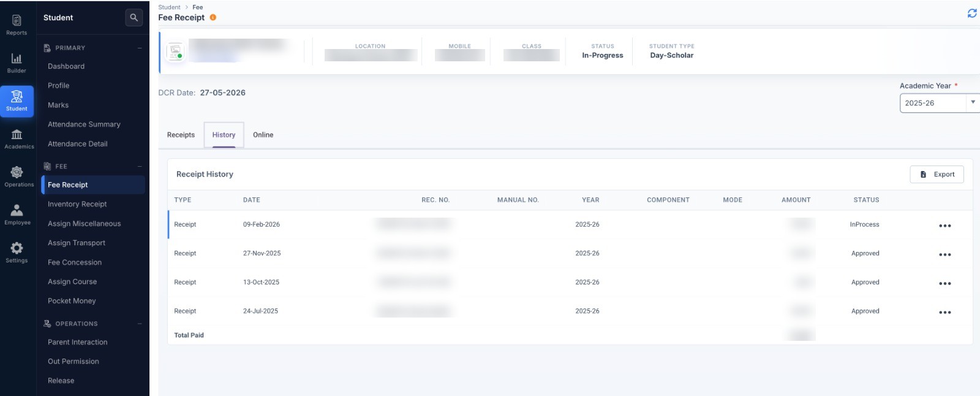Image resolution: width=980 pixels, height=396 pixels.
Task: Click the FEE section icon
Action: click(x=47, y=166)
